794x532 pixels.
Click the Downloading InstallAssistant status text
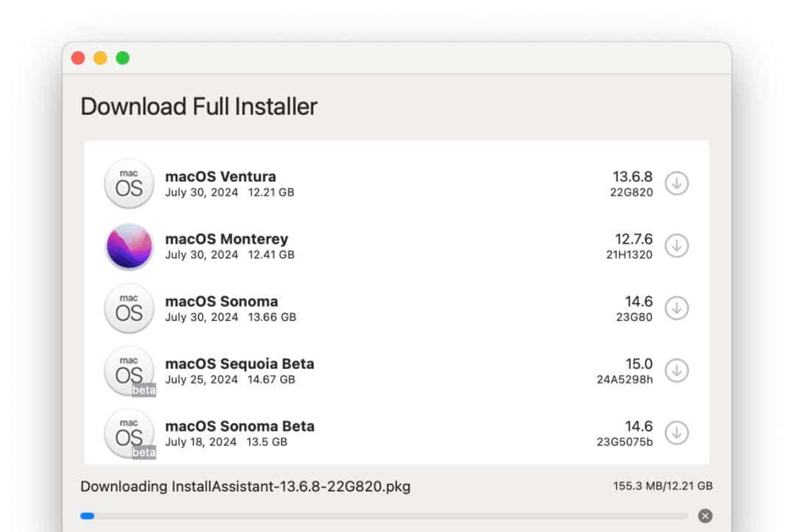tap(245, 486)
